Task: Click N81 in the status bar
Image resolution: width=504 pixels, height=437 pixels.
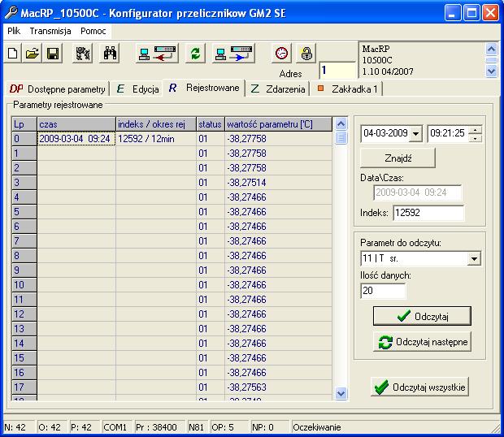Action: click(197, 427)
